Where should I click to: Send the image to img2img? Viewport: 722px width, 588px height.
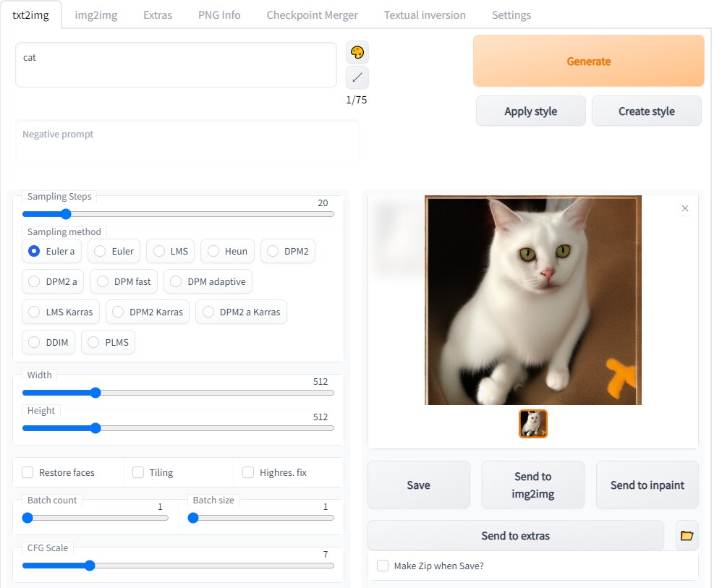[532, 485]
